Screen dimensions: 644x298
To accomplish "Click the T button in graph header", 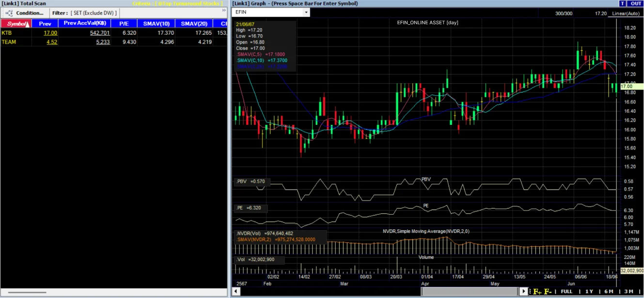I will 622,3.
